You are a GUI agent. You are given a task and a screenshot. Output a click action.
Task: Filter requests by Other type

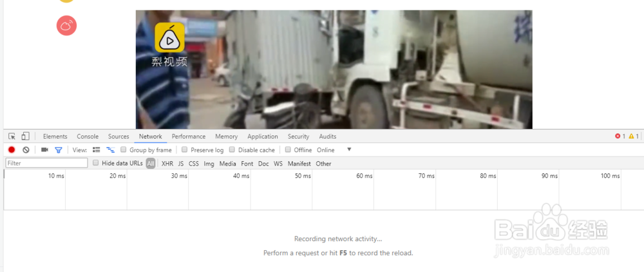click(323, 164)
